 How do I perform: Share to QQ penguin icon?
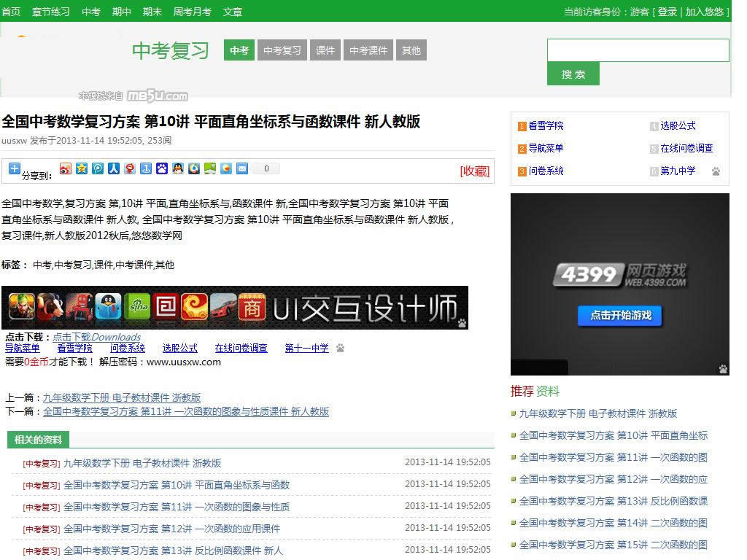point(178,168)
